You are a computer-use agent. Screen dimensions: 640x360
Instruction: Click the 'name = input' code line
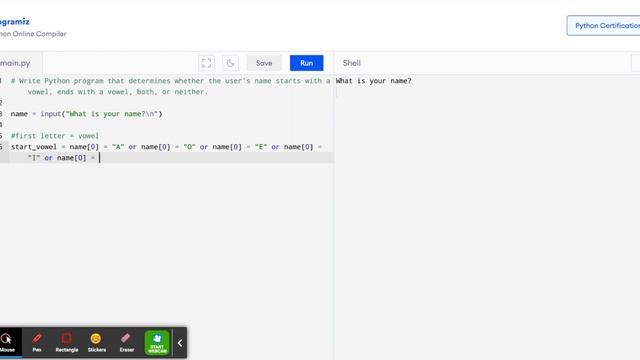87,114
